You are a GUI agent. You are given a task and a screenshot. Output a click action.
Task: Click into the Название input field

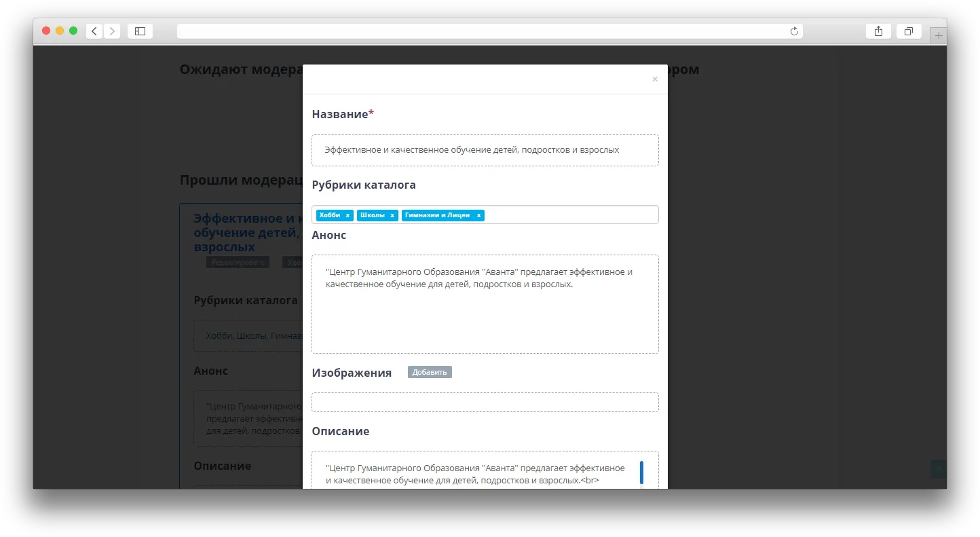click(485, 150)
